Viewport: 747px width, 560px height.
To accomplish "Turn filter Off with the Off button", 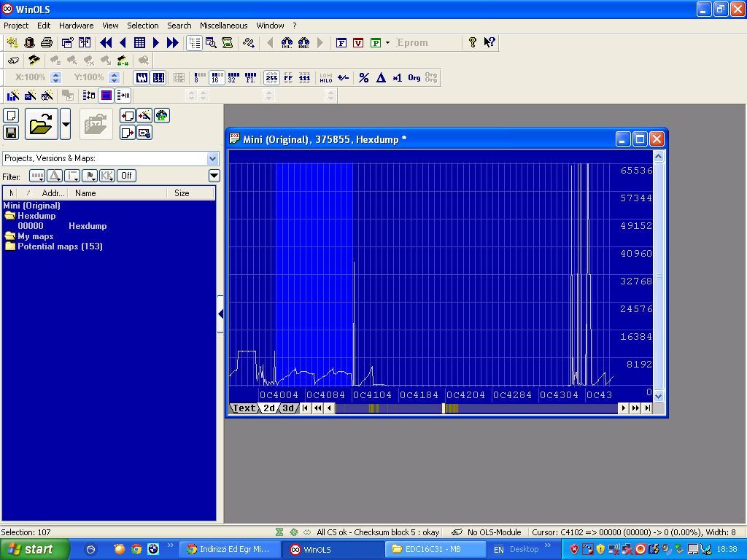I will 126,176.
